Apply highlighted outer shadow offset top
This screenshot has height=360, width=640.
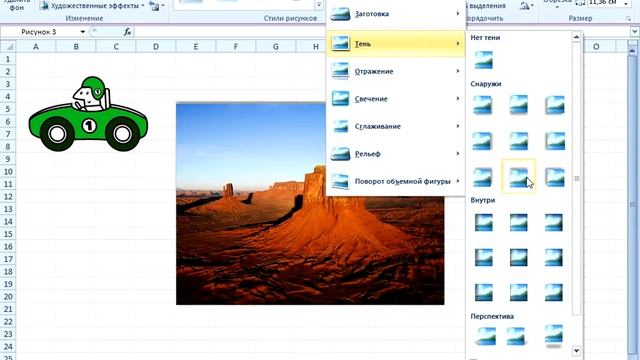coord(518,176)
